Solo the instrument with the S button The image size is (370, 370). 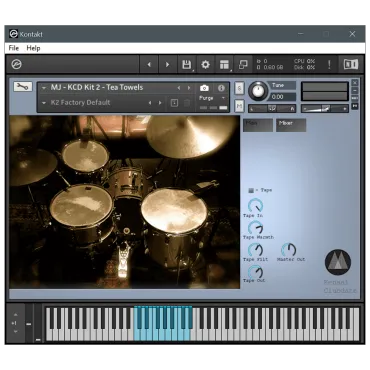(x=239, y=88)
